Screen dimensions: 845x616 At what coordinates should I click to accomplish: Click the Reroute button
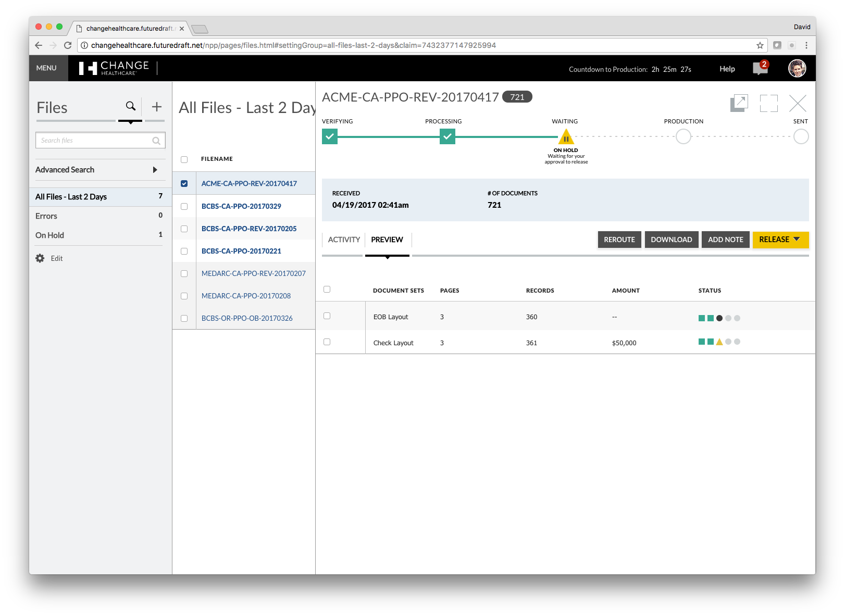(x=619, y=240)
